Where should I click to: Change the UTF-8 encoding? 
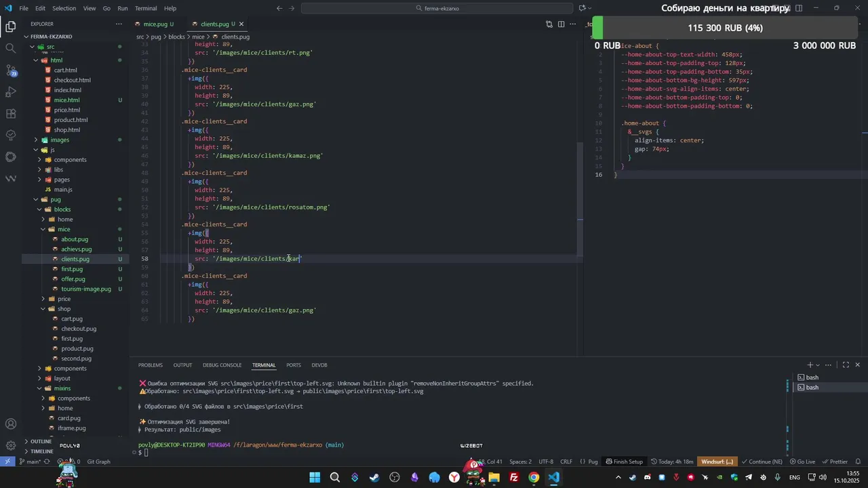click(546, 462)
